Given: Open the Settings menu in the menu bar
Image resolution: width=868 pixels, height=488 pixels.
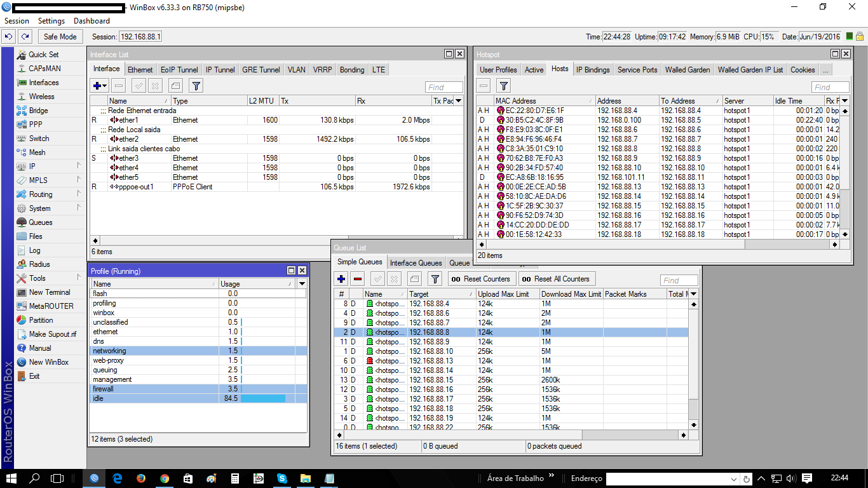Looking at the screenshot, I should pos(51,21).
